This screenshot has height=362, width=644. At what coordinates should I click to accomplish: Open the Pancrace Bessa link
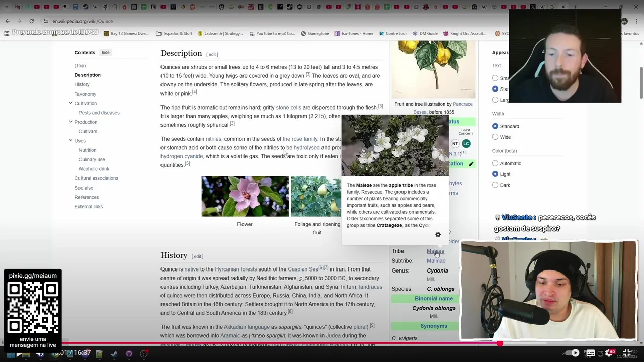[x=443, y=108]
